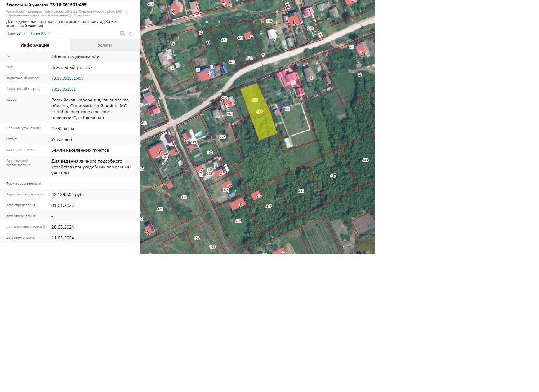
Task: Select the date value '01.01.2022'
Action: point(63,205)
